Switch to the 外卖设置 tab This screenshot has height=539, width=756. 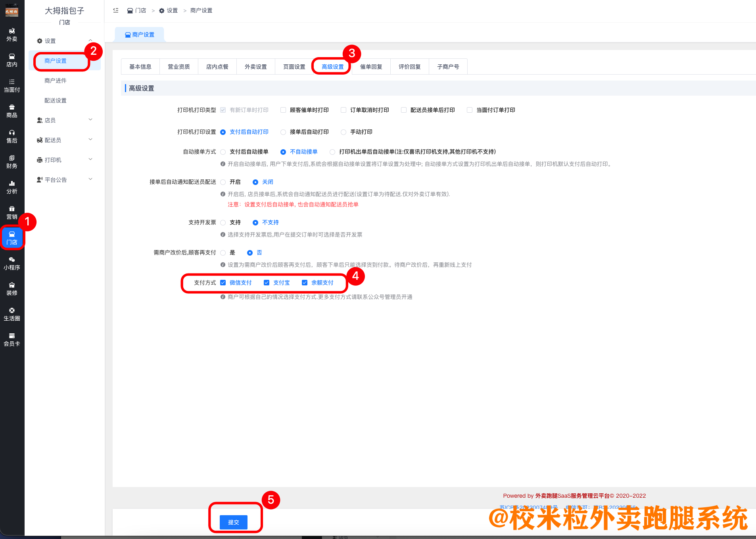(256, 67)
